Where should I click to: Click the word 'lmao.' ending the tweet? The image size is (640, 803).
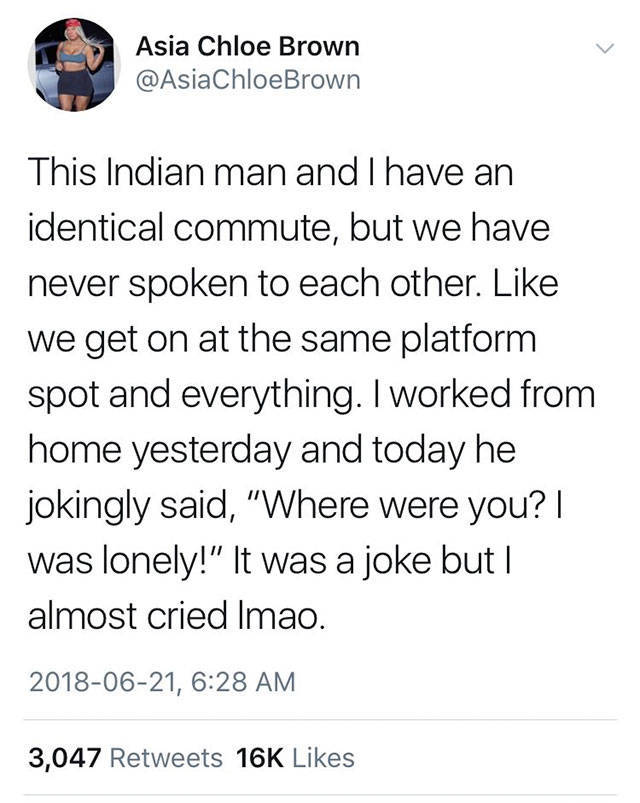click(x=281, y=615)
